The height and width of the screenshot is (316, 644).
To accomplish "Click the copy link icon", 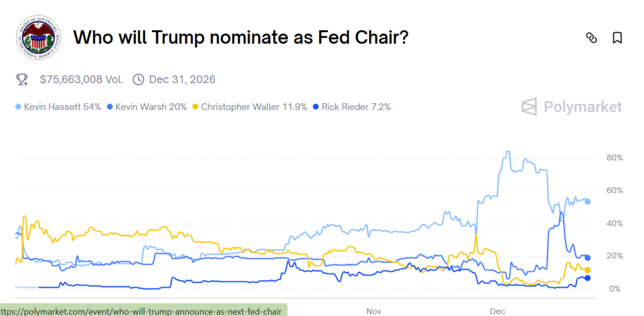I will pos(591,38).
